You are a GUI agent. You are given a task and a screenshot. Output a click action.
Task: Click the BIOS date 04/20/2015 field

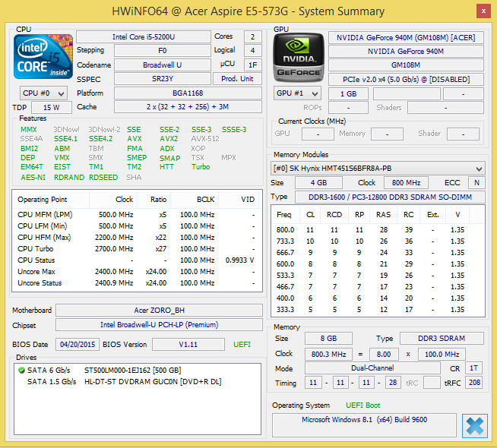point(78,345)
